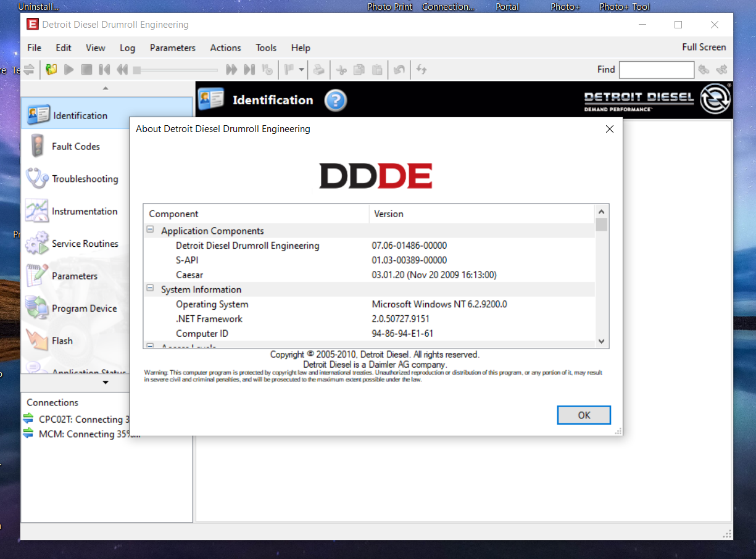The image size is (756, 559).
Task: Click the playback speed clock icon
Action: tap(267, 70)
